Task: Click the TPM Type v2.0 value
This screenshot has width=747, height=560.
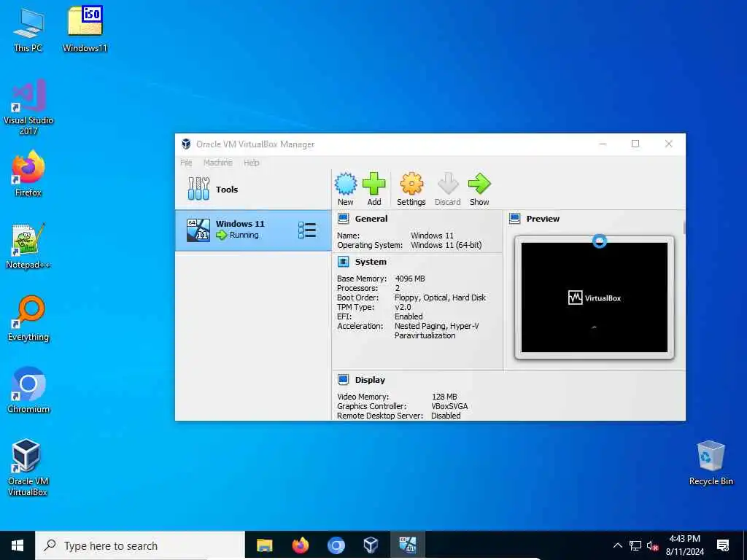Action: point(403,307)
